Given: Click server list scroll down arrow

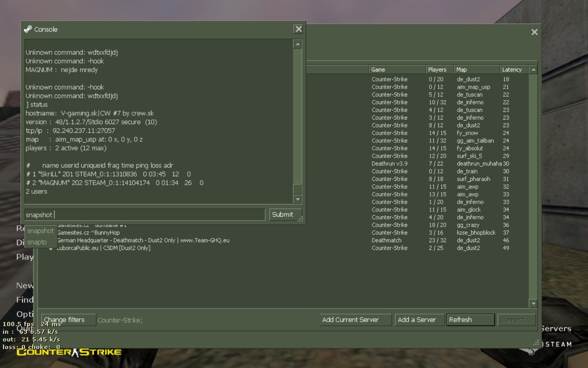Looking at the screenshot, I should click(x=533, y=304).
